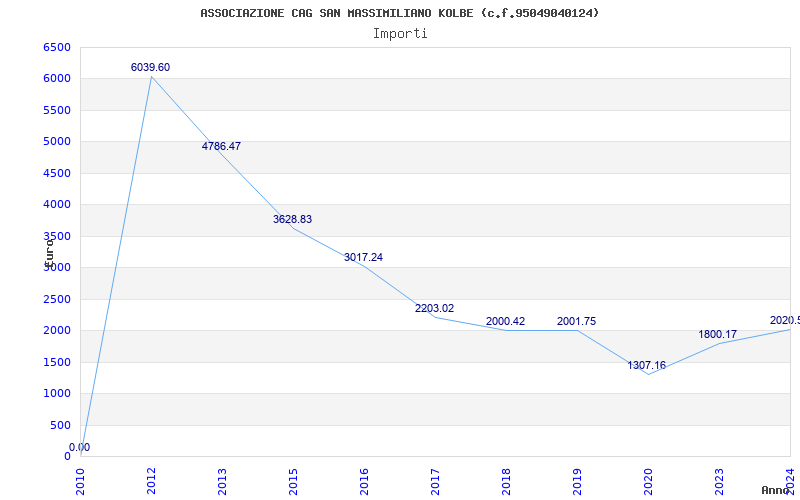Click the 2013 x-axis year label
800x500 pixels.
[222, 482]
